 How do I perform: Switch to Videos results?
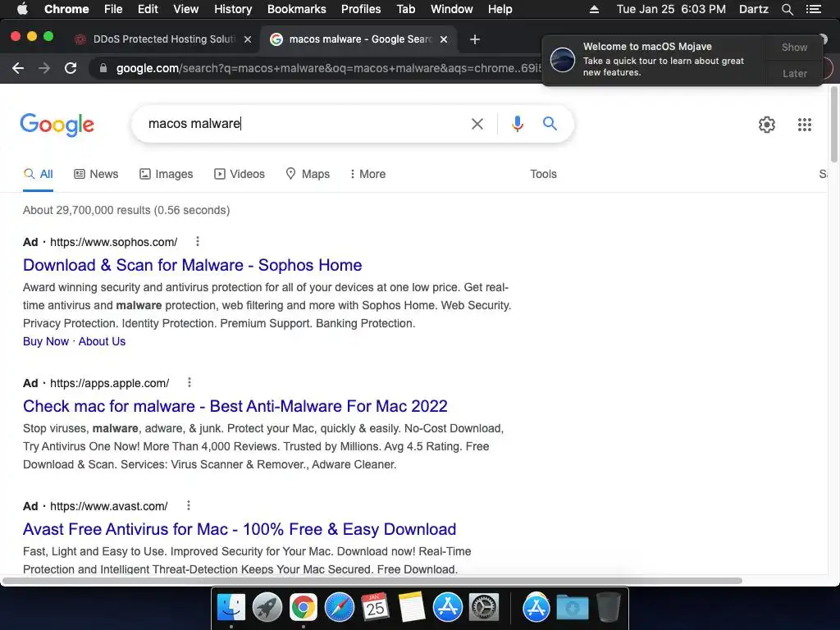pyautogui.click(x=240, y=174)
